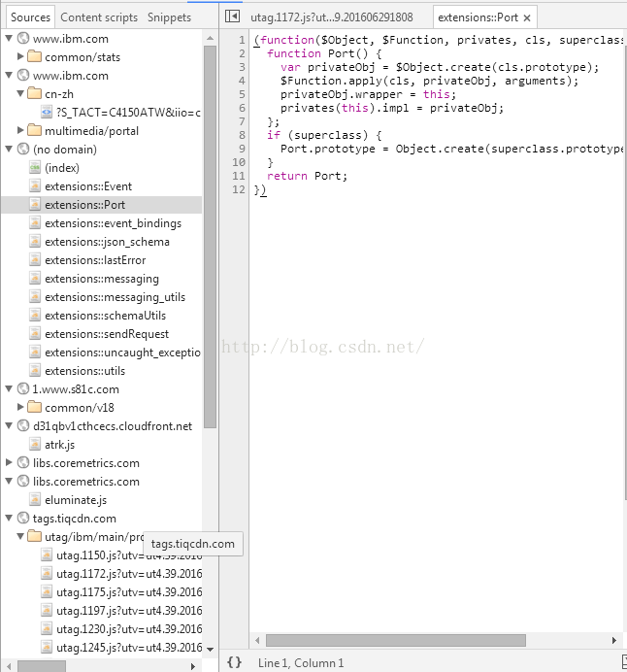Collapse the utag/ibm/main folder
Screen dimensions: 627x672
click(x=20, y=536)
